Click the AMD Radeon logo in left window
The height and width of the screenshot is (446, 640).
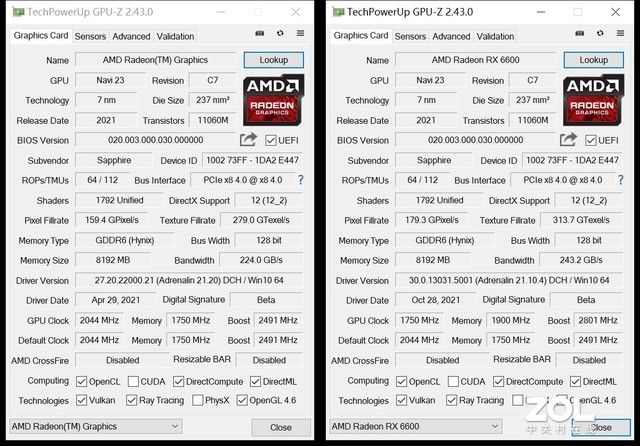[x=273, y=100]
